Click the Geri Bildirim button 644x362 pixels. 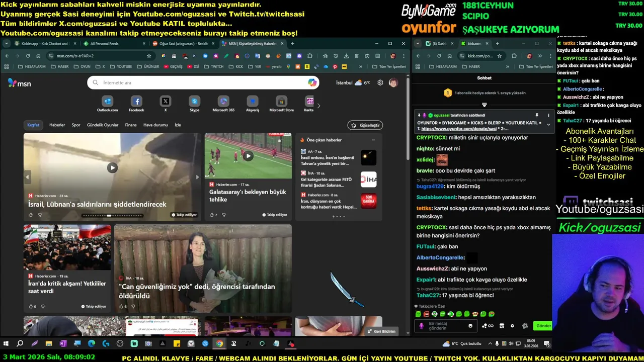[x=382, y=331]
